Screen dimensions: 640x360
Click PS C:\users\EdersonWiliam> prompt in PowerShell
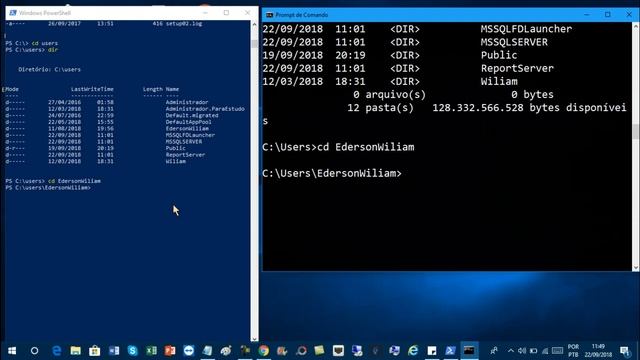tap(48, 187)
